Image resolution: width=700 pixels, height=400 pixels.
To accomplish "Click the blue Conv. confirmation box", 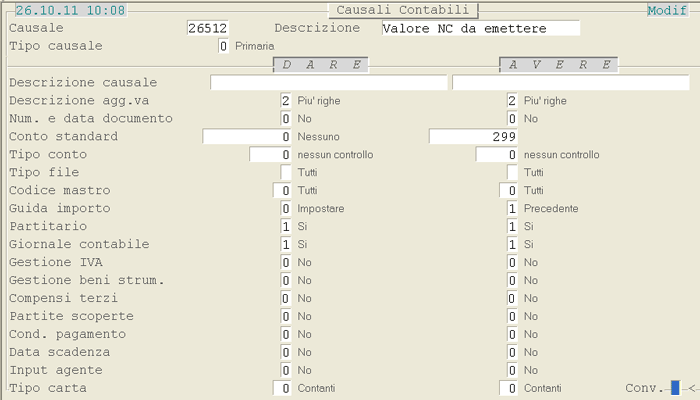I will click(x=675, y=388).
